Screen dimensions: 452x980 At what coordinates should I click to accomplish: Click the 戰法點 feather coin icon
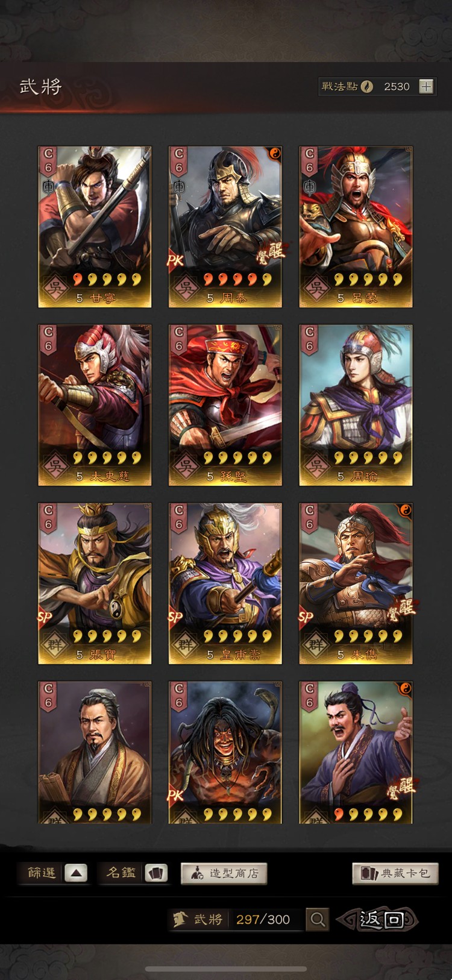(367, 87)
